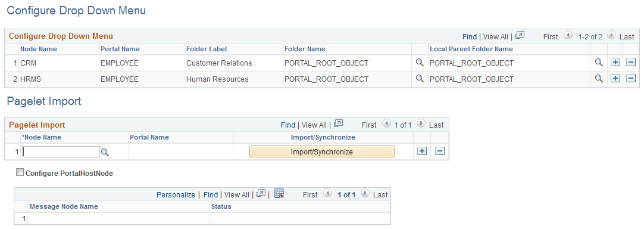Sort by Folder Name column header
Image resolution: width=644 pixels, height=229 pixels.
coord(305,49)
